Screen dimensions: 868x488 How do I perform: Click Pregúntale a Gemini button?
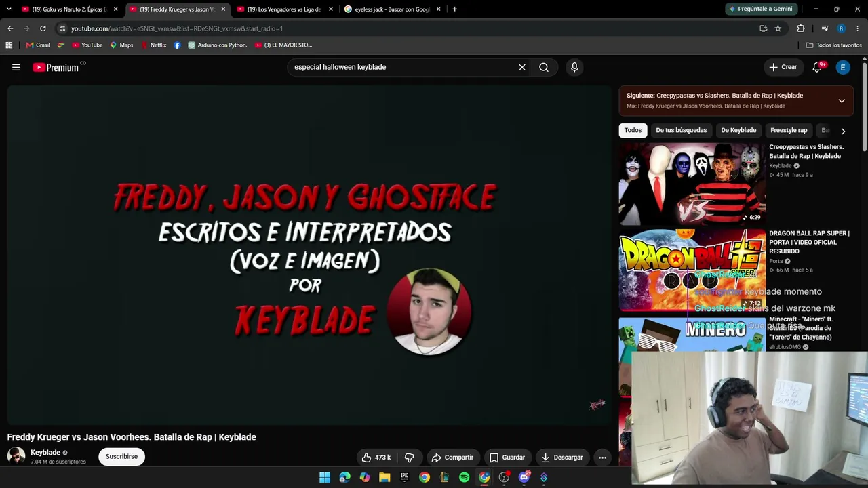pos(759,9)
